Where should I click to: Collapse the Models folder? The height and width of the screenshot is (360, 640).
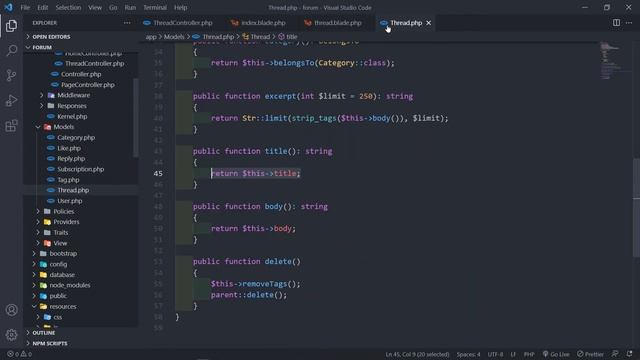point(63,127)
